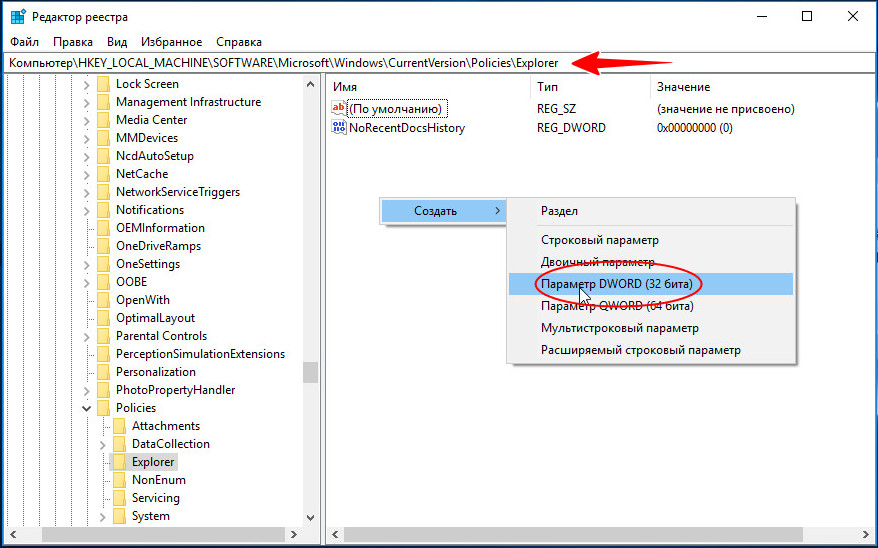The image size is (878, 548).
Task: Click the Attachments folder icon
Action: [119, 426]
